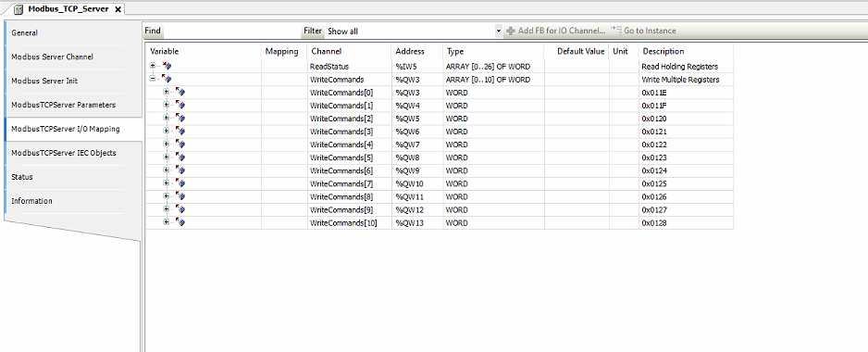868x352 pixels.
Task: Click the Address column header
Action: pyautogui.click(x=417, y=51)
